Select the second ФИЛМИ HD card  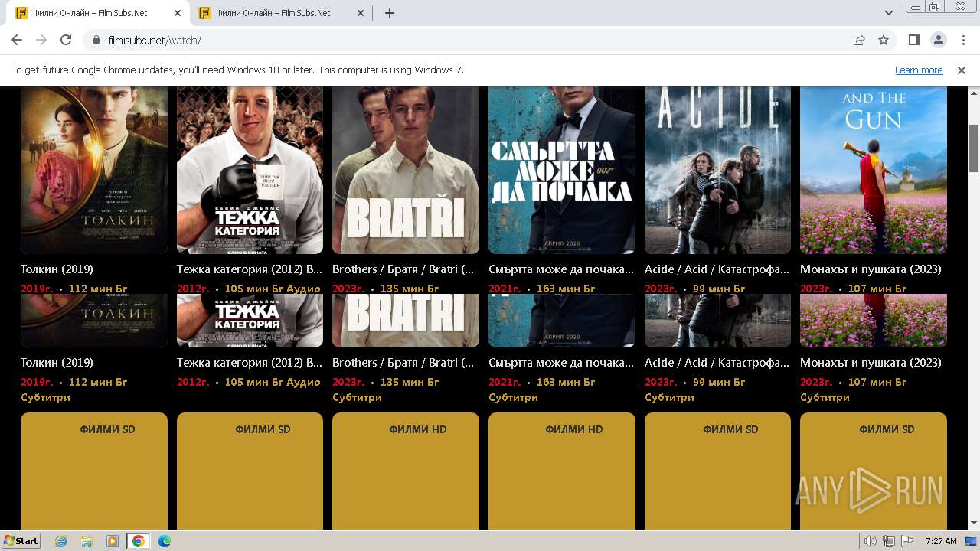click(562, 471)
